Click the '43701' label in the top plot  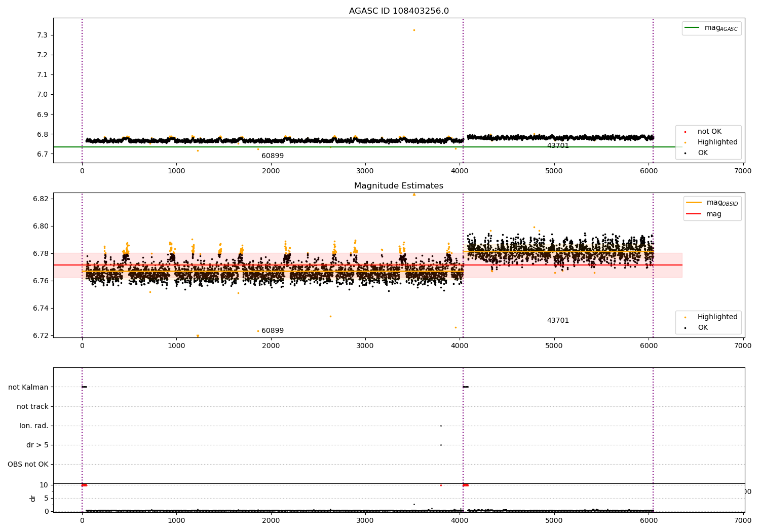point(558,146)
